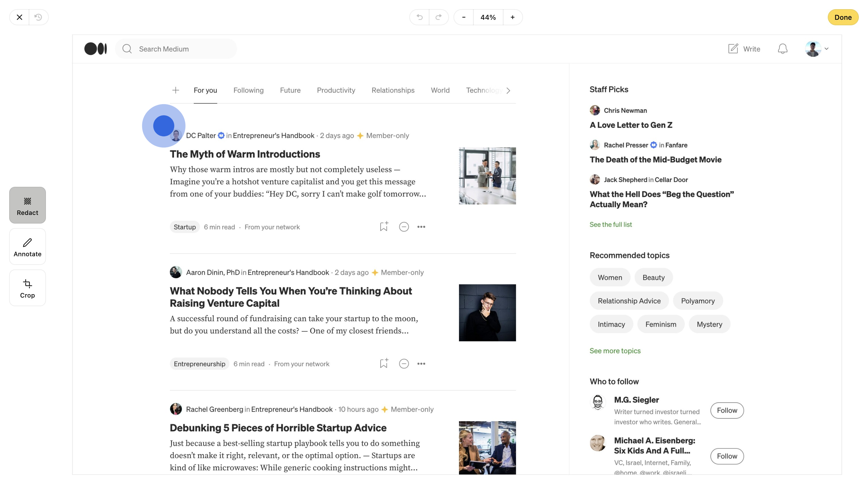Follow M.G. Siegler
Viewport: 868px width, 493px height.
pyautogui.click(x=727, y=410)
